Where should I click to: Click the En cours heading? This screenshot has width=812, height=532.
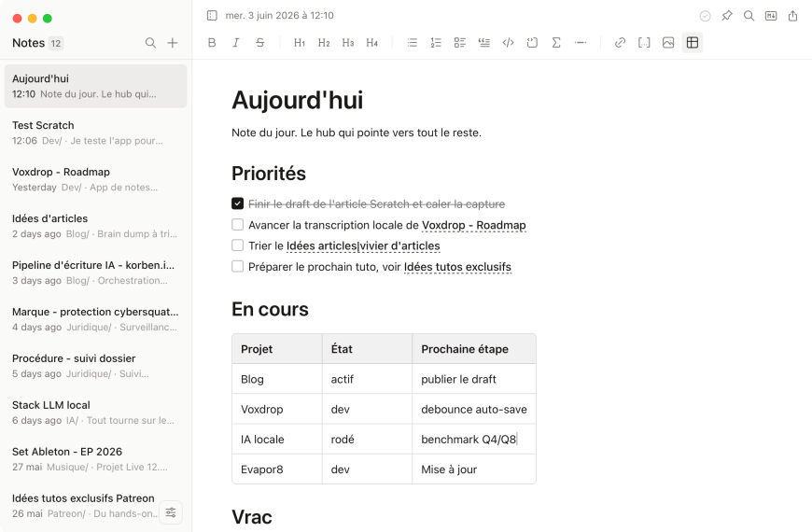pos(270,309)
